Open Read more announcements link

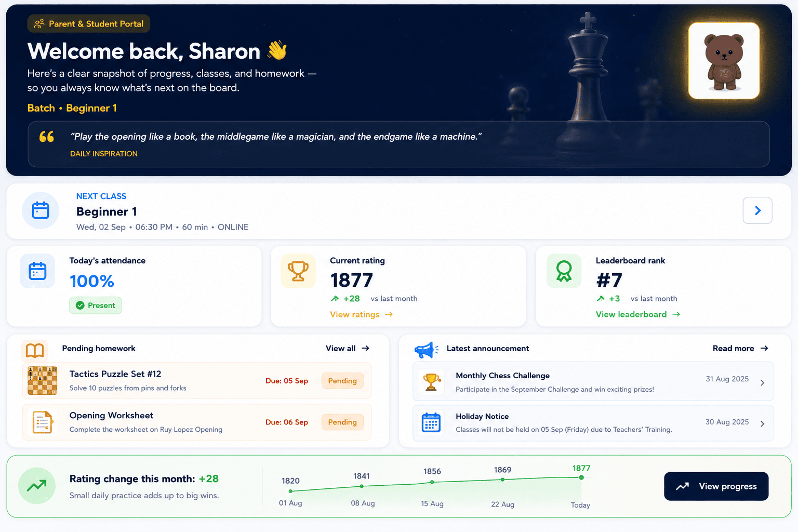point(740,349)
